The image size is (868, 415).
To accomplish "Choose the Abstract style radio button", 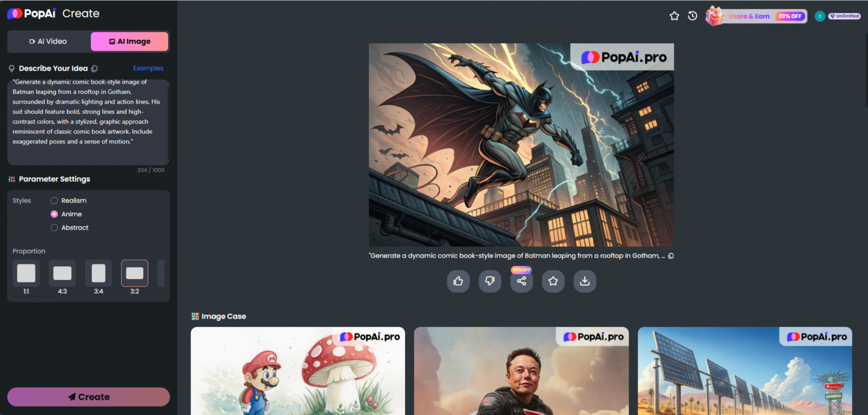I will click(54, 228).
